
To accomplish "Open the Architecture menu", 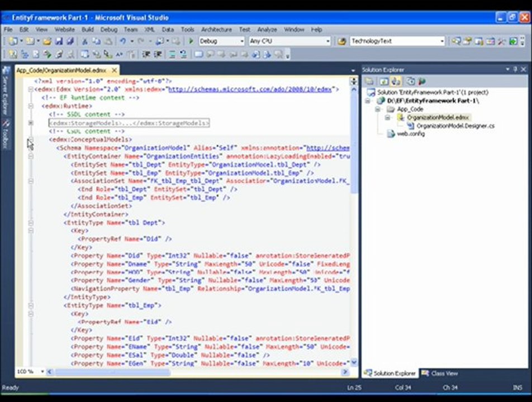I will click(x=216, y=30).
